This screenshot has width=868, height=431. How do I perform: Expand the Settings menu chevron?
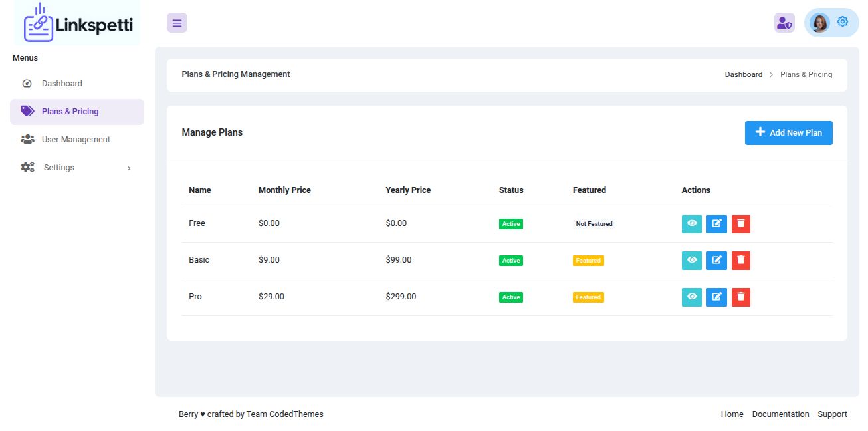pos(129,168)
